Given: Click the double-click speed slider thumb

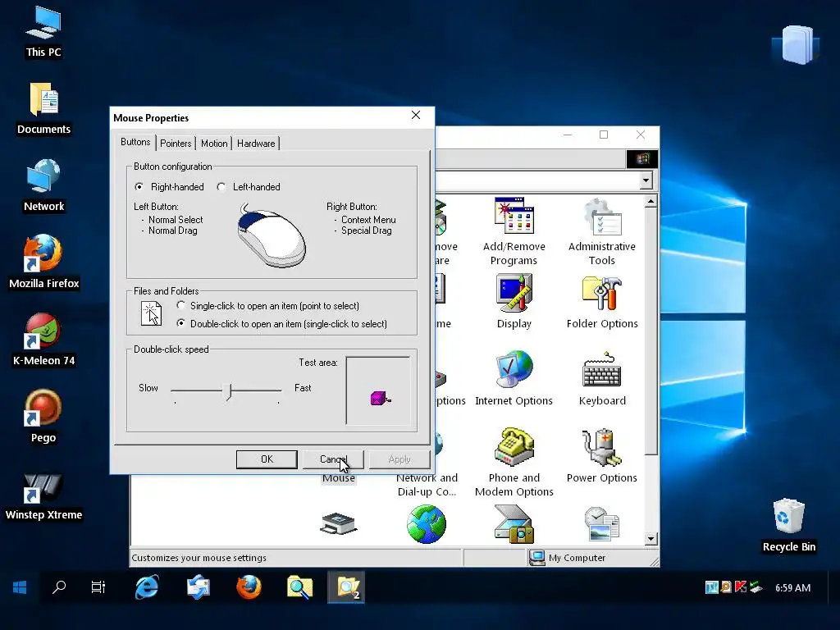Looking at the screenshot, I should point(230,391).
